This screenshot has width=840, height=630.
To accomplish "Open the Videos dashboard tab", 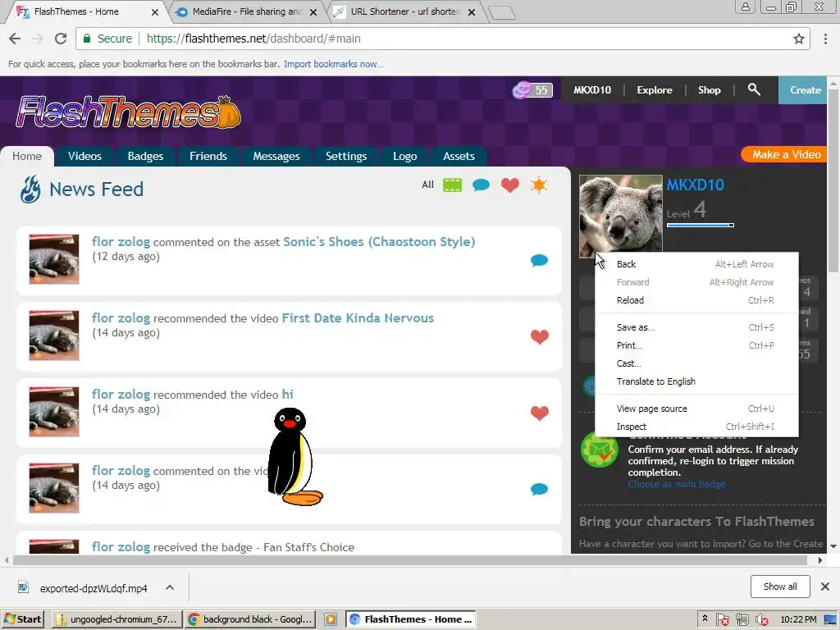I will point(84,156).
